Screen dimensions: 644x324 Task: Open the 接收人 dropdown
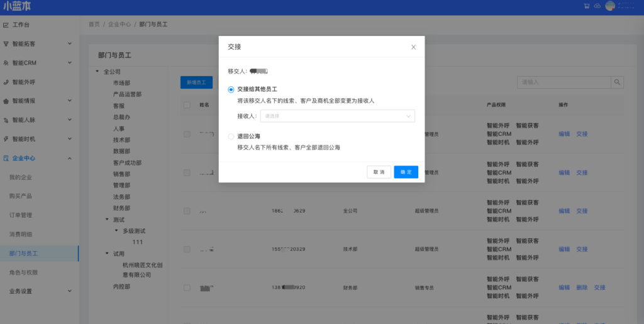337,116
